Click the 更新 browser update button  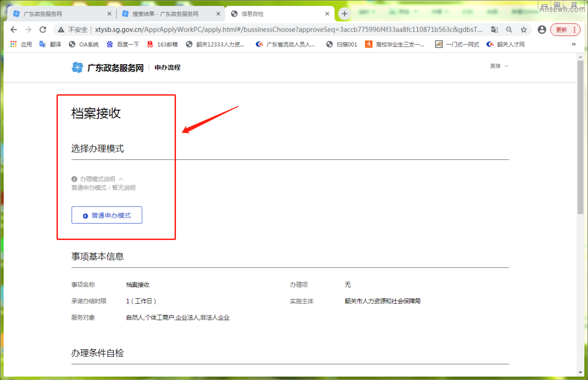pos(565,30)
